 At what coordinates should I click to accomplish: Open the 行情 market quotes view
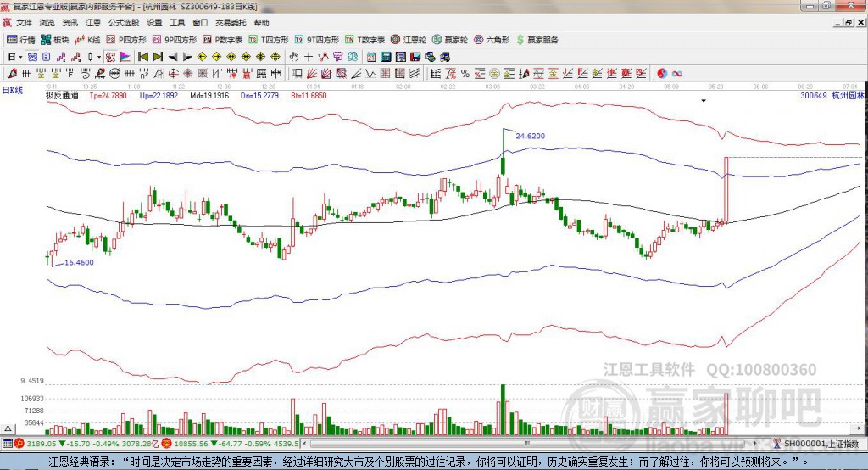click(x=21, y=40)
